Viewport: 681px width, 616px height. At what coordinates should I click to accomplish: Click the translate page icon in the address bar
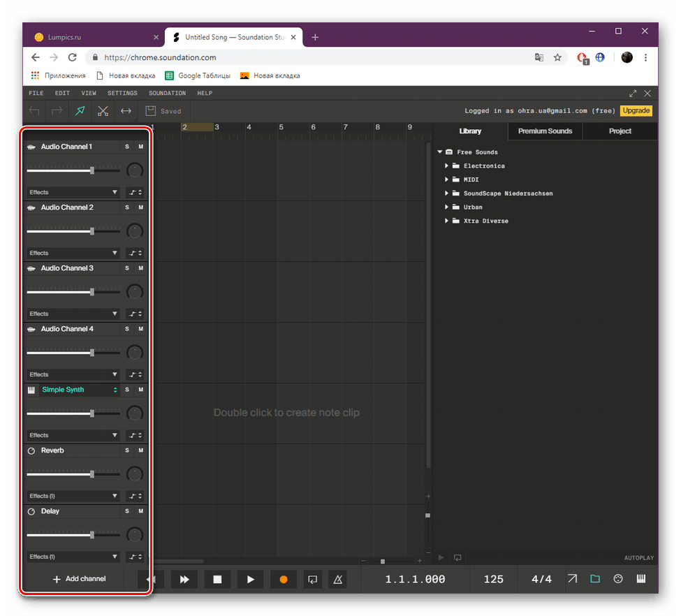(539, 57)
